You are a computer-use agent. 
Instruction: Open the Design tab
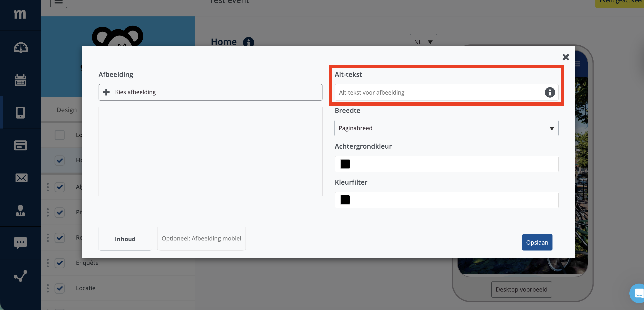click(66, 110)
